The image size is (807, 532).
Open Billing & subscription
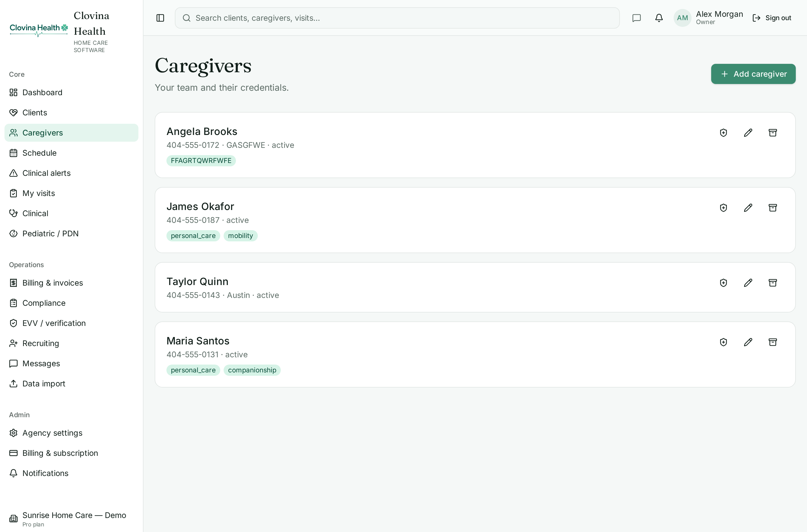pyautogui.click(x=71, y=453)
